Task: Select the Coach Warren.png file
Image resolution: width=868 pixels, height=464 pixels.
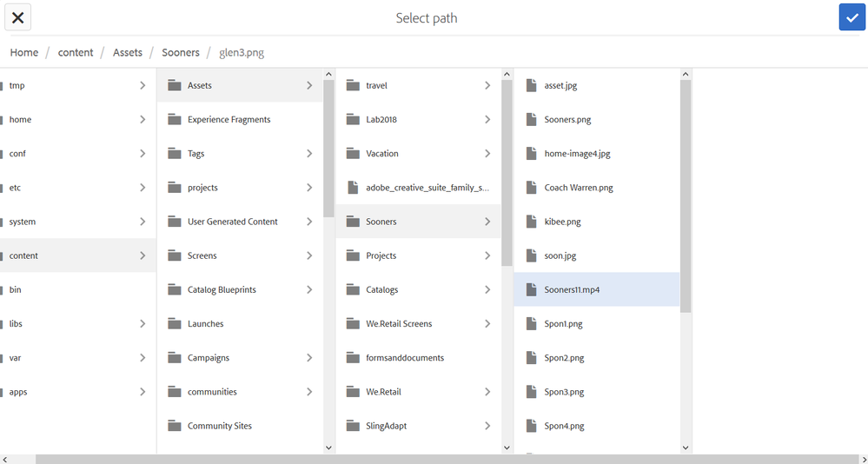Action: point(579,188)
